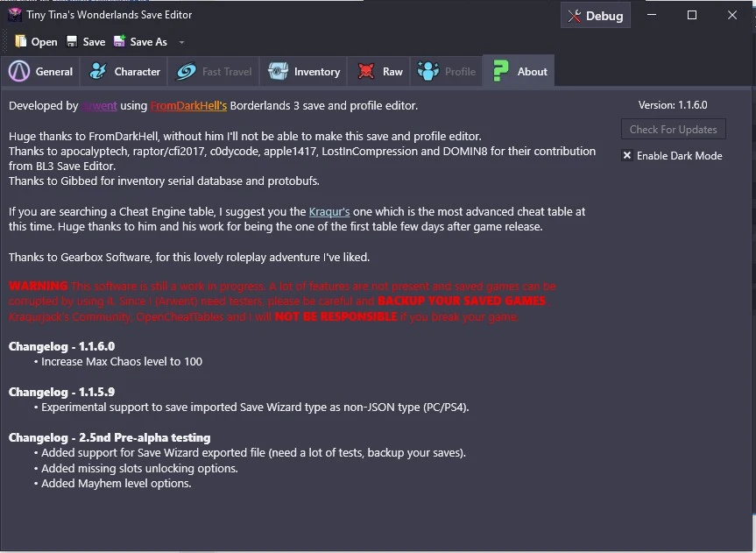Click the Character tab icon
The width and height of the screenshot is (756, 553).
coord(99,72)
